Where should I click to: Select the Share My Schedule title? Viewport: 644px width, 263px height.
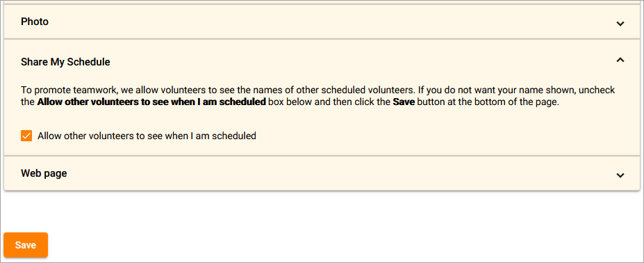pos(65,62)
